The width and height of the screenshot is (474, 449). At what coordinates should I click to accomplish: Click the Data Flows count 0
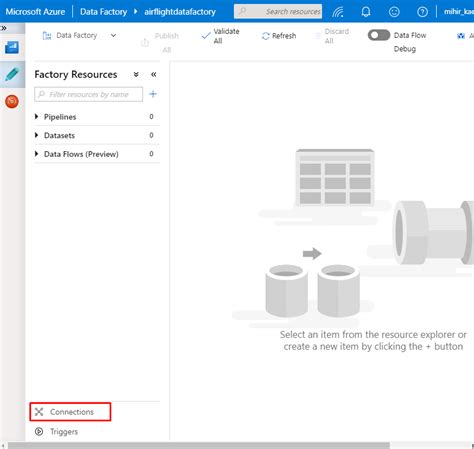[x=151, y=154]
